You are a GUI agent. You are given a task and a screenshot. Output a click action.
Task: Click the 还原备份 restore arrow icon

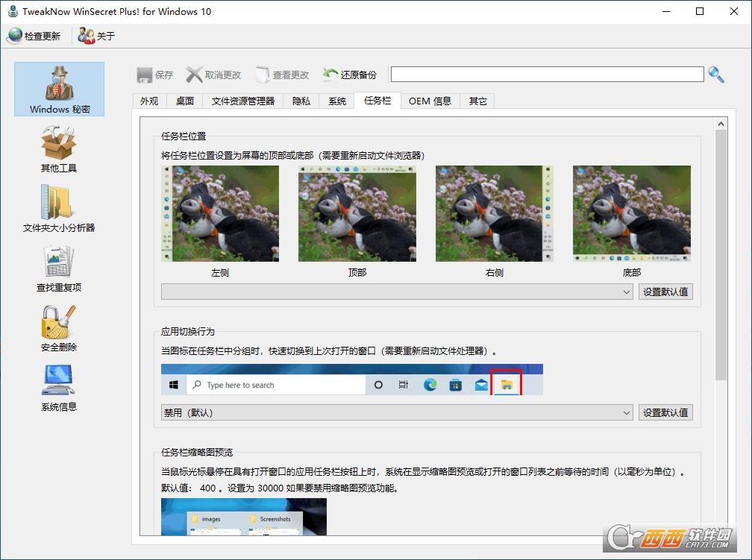(330, 75)
